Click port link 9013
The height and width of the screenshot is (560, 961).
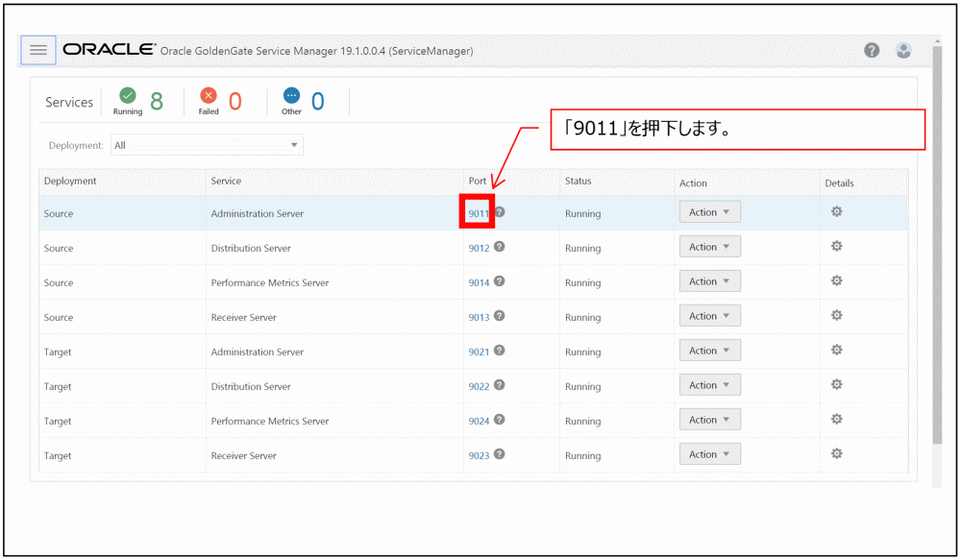coord(479,317)
